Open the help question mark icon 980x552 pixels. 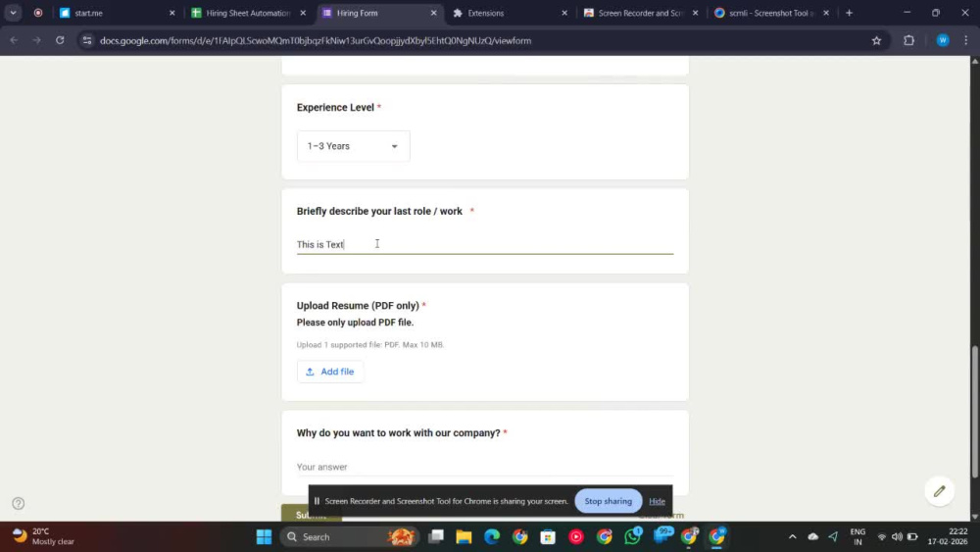[18, 503]
